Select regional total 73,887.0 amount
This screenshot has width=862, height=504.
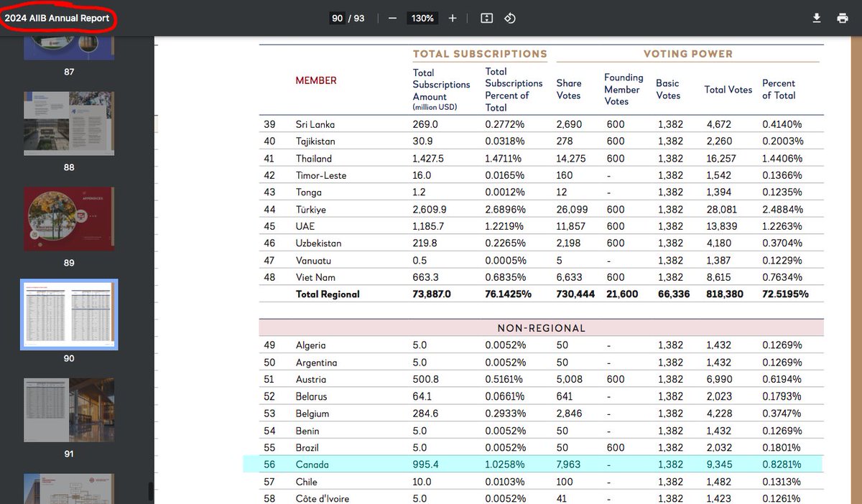[x=432, y=294]
